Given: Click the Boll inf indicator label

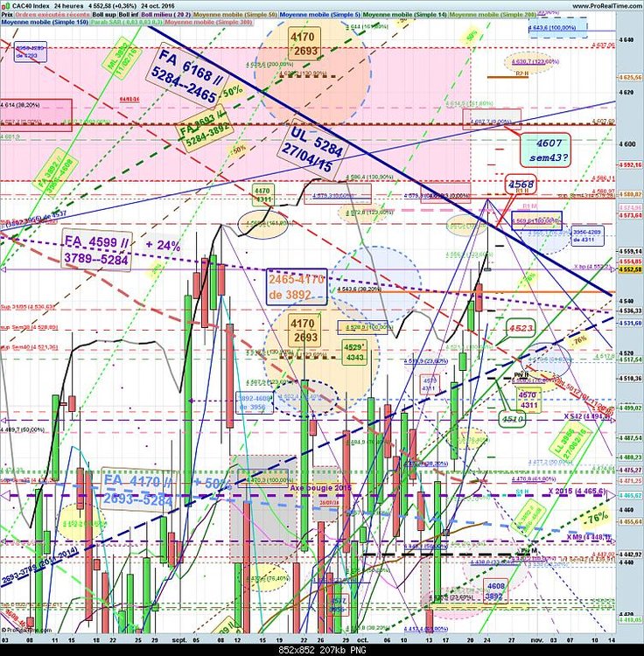Looking at the screenshot, I should point(129,15).
